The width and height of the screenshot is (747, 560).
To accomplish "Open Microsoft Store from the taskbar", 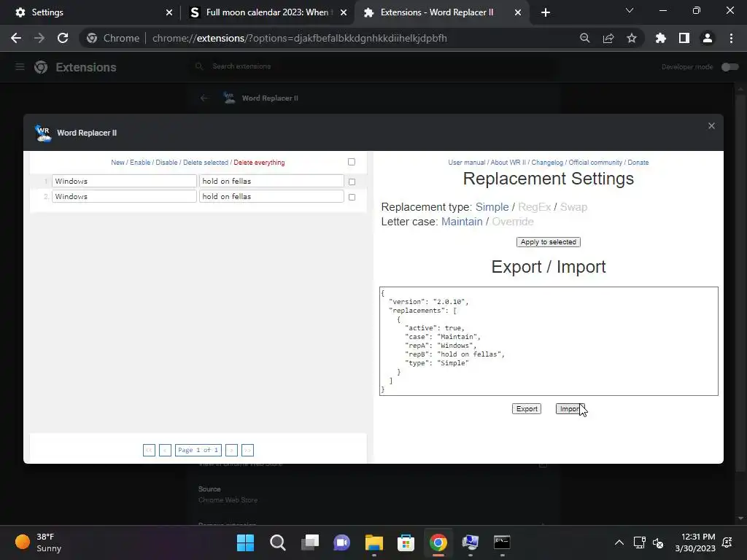I will (x=406, y=542).
